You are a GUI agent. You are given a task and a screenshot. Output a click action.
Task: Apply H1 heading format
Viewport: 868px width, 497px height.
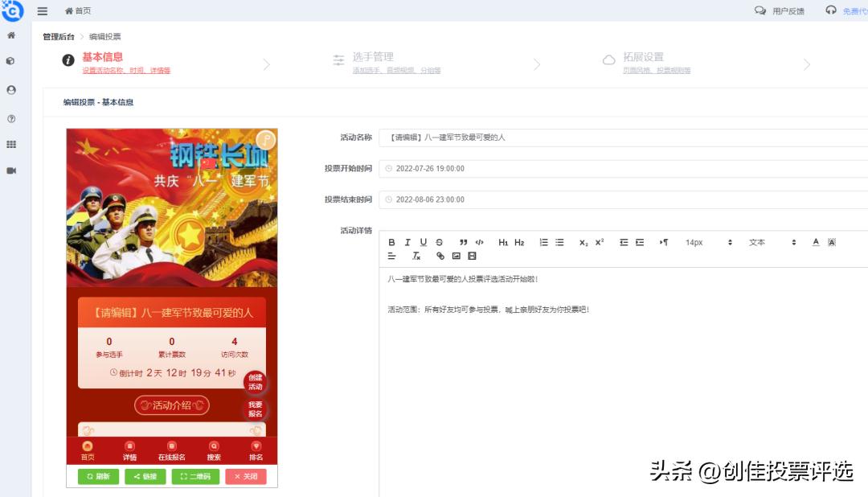(503, 242)
